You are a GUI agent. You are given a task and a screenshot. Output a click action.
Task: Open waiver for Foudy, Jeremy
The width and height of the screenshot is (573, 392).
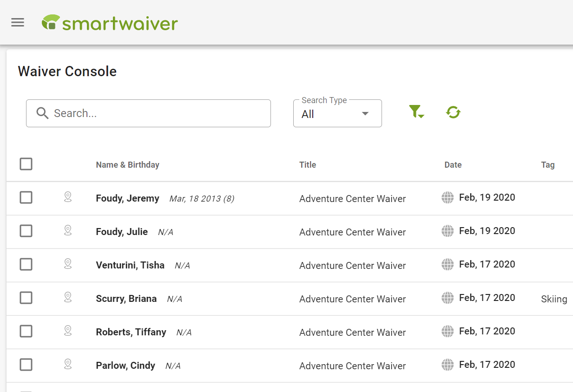coord(127,198)
